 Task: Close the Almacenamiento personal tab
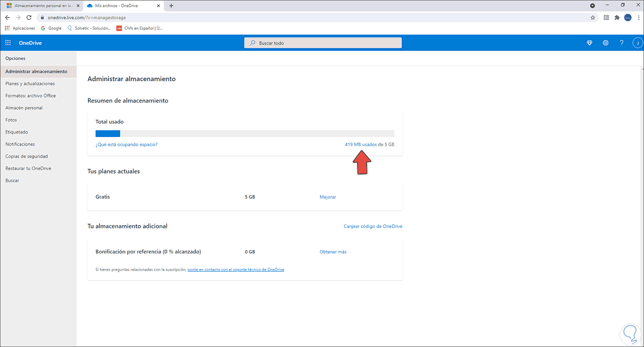pos(78,6)
